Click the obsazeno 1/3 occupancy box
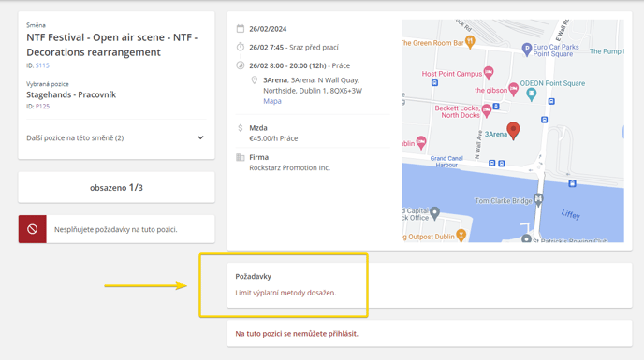 116,188
